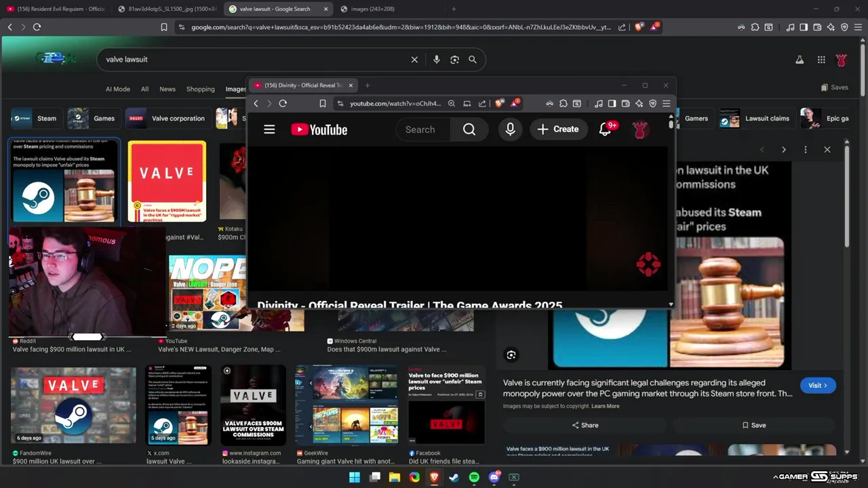
Task: Open the YouTube window browser hamburger menu
Action: [x=666, y=104]
